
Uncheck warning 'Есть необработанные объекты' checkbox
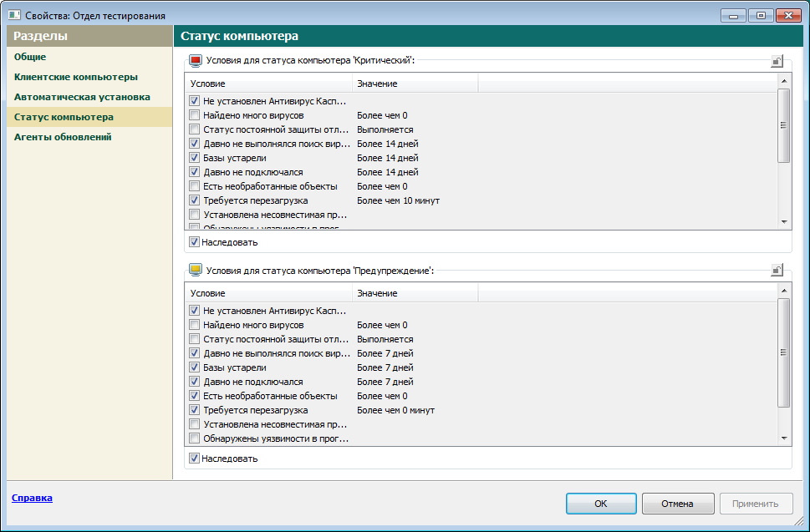coord(194,396)
